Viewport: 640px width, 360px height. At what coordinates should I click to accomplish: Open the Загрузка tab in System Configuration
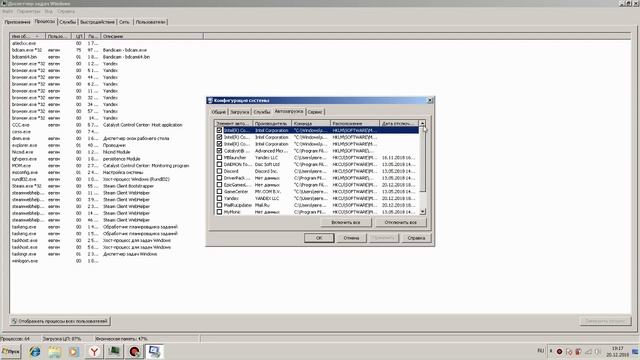239,112
